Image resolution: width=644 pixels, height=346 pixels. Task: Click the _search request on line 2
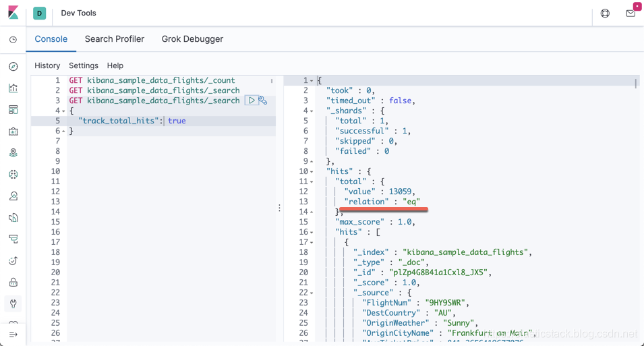coord(154,90)
